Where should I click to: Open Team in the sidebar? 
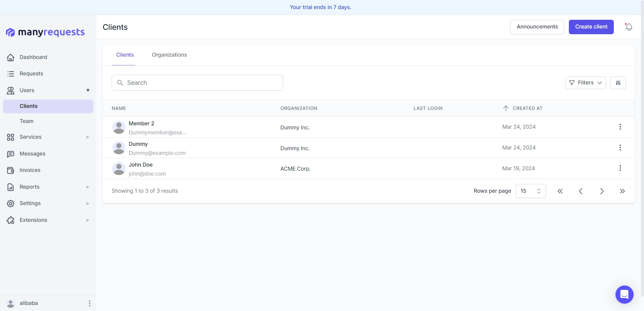tap(26, 121)
